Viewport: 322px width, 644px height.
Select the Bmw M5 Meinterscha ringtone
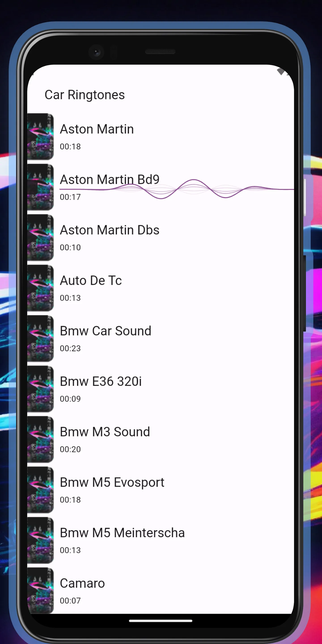click(122, 533)
